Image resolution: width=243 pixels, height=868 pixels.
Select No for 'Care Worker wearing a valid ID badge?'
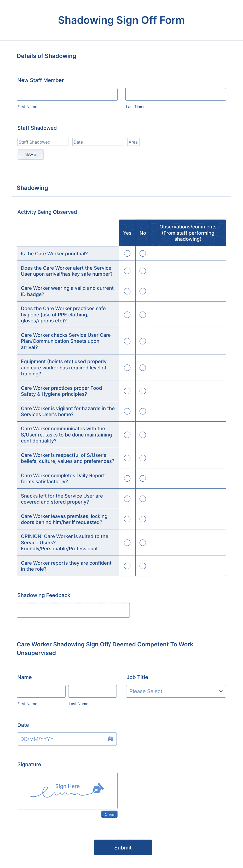[x=143, y=291]
